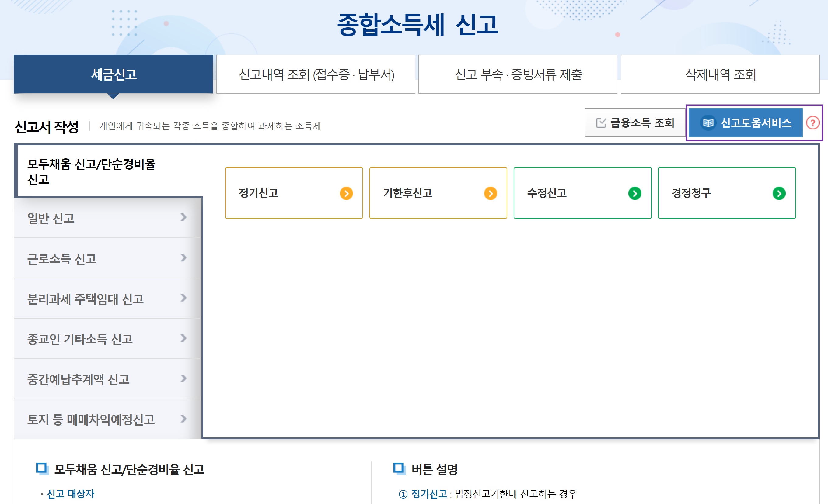The image size is (828, 504).
Task: Click the blue square icon beside 버튼 설명
Action: 399,468
